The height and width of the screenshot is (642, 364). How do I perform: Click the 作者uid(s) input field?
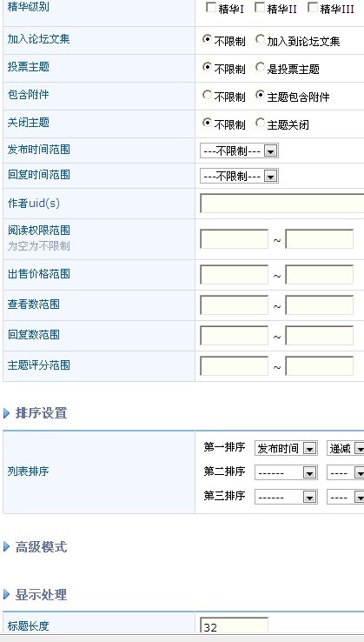(281, 204)
